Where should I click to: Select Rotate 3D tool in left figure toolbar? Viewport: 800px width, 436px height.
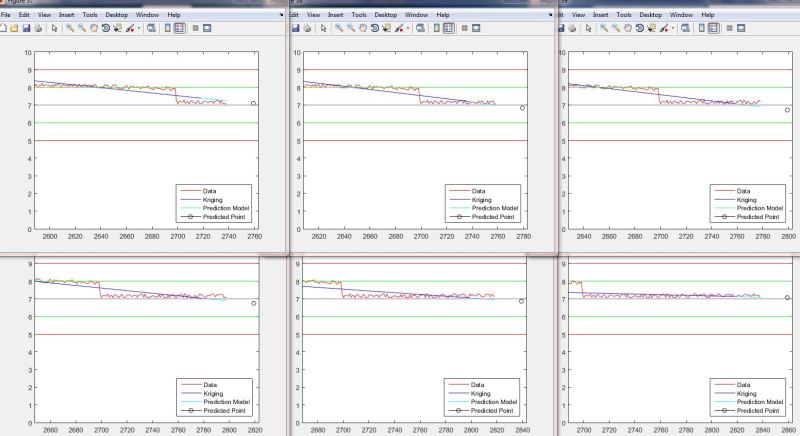pos(106,28)
